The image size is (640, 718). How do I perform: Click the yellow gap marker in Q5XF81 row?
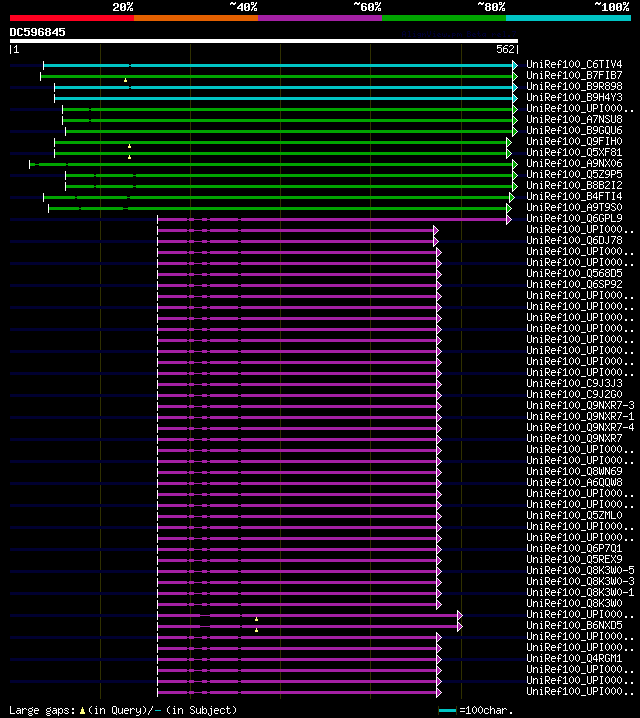coord(130,157)
